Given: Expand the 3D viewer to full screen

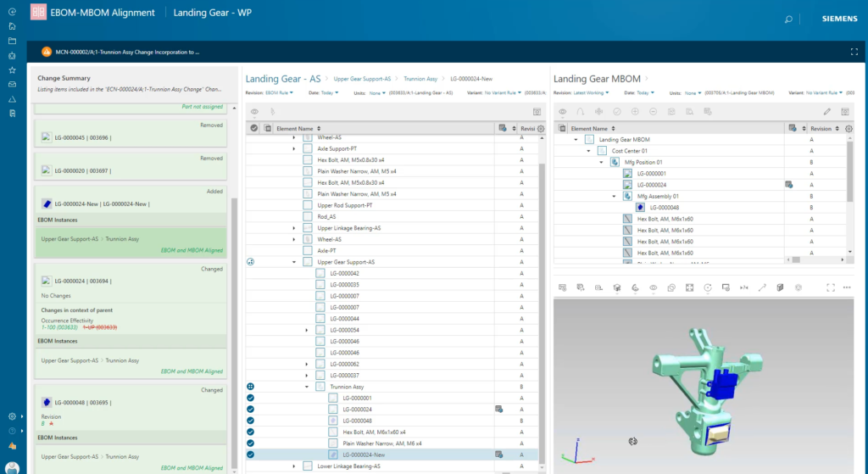Looking at the screenshot, I should pyautogui.click(x=831, y=287).
